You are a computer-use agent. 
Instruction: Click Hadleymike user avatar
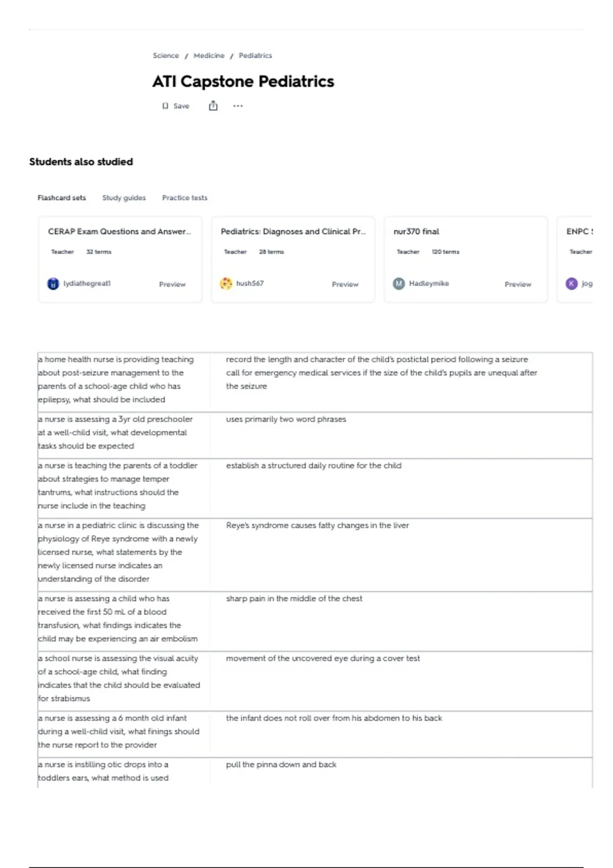pos(398,283)
